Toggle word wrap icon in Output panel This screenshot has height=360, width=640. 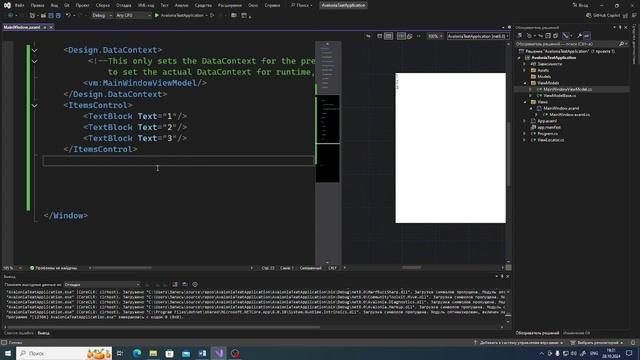(185, 284)
